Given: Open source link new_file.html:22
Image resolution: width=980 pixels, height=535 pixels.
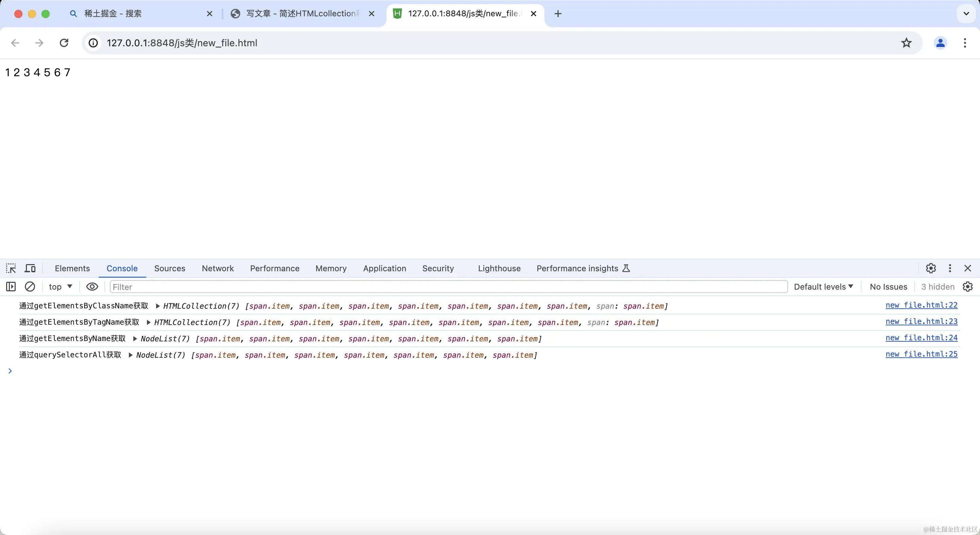Looking at the screenshot, I should point(921,305).
